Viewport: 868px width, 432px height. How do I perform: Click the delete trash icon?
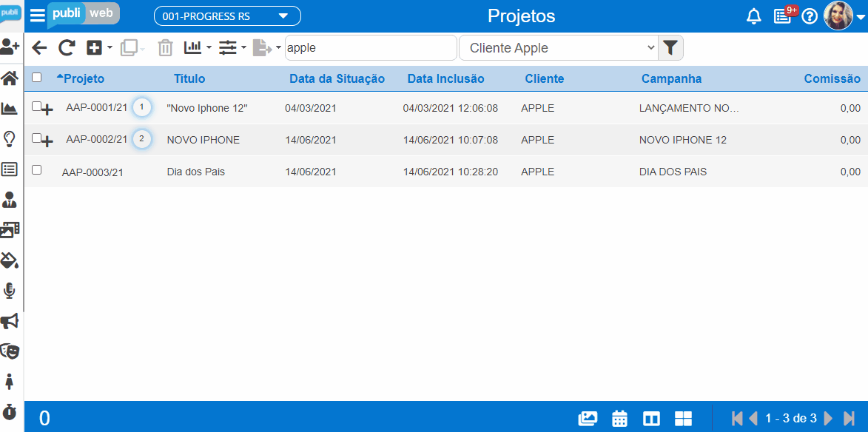[x=166, y=48]
